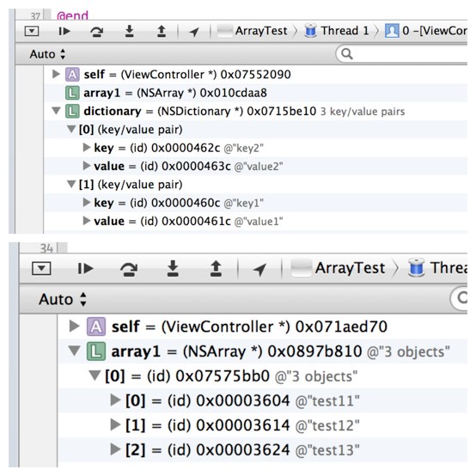Step over in lower debugger toolbar
Image resolution: width=476 pixels, height=476 pixels.
point(129,269)
